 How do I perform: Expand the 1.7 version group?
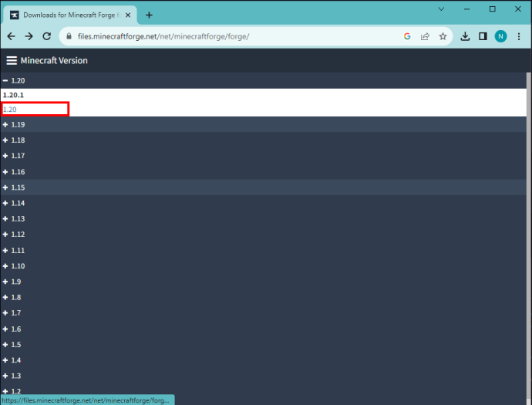click(12, 312)
